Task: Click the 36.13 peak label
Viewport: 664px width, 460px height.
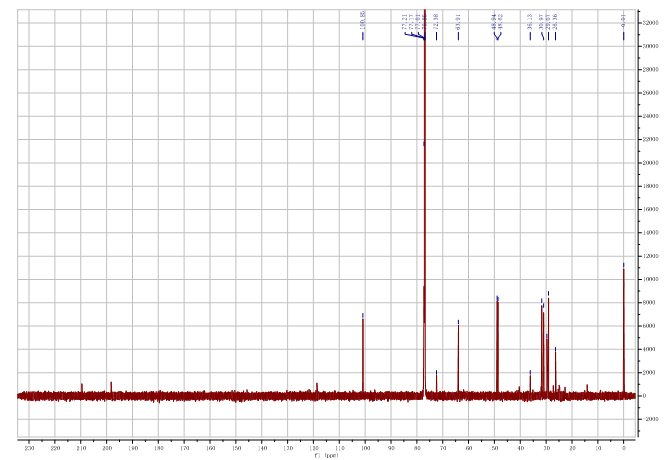Action: 530,22
